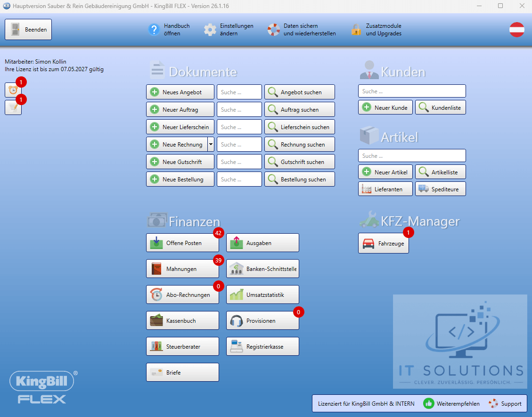Click the Offene Posten 42 badge
This screenshot has height=417, width=532.
[x=218, y=233]
